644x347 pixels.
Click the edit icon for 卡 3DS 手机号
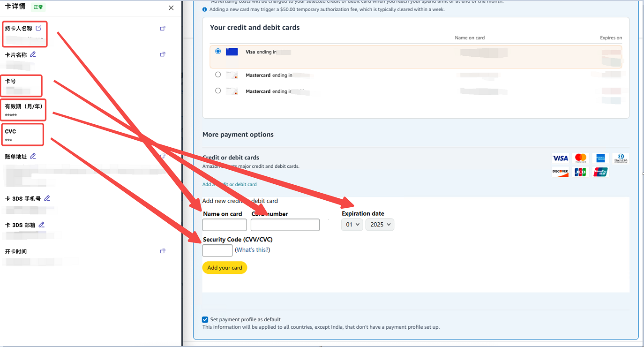click(x=47, y=198)
